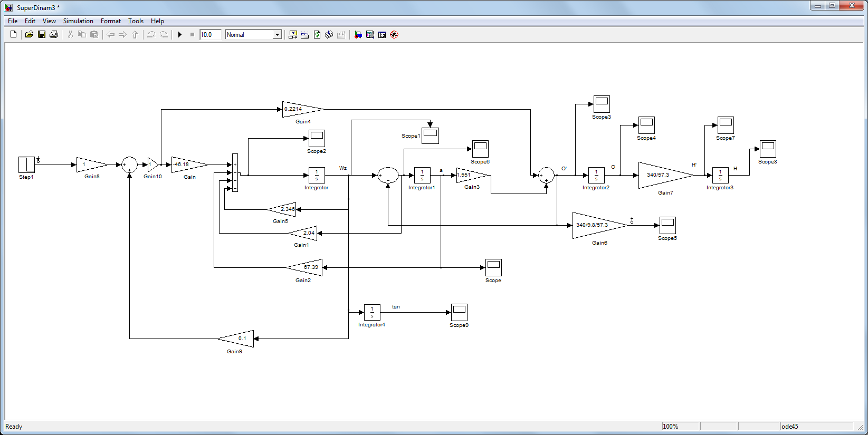This screenshot has height=435, width=868.
Task: Click the ode45 solver text in status bar
Action: click(x=790, y=427)
